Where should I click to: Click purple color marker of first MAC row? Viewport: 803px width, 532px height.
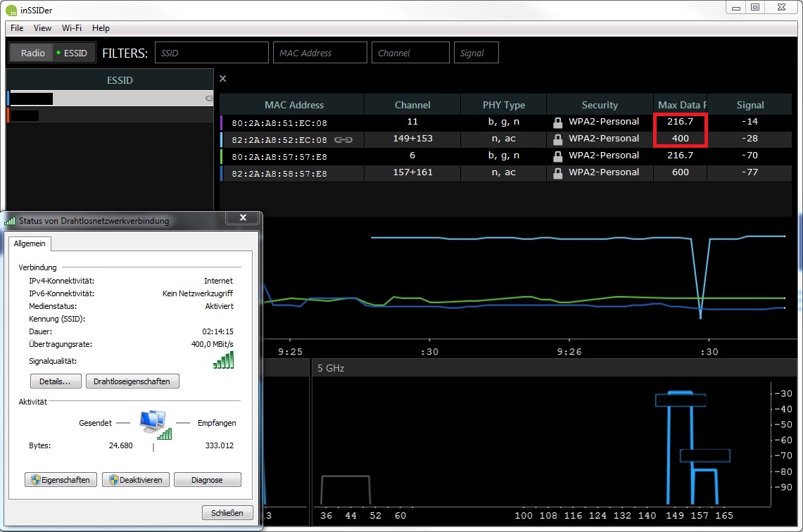(221, 122)
